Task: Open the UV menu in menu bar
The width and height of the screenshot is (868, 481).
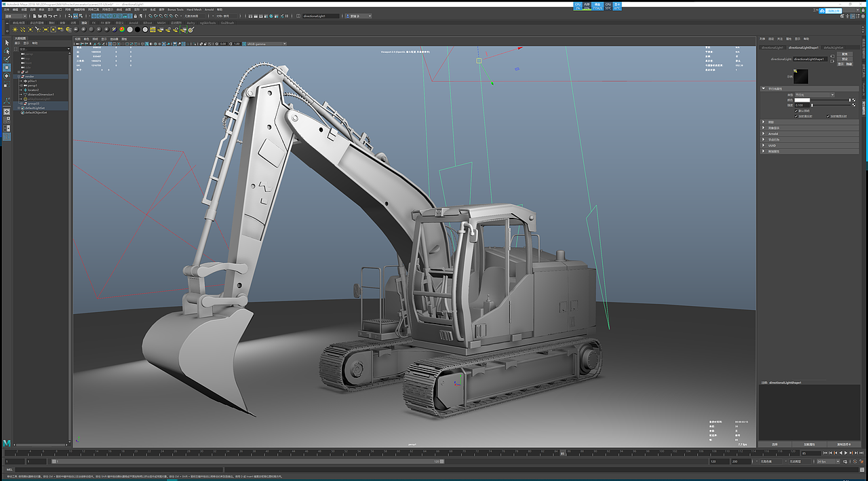Action: pos(144,9)
